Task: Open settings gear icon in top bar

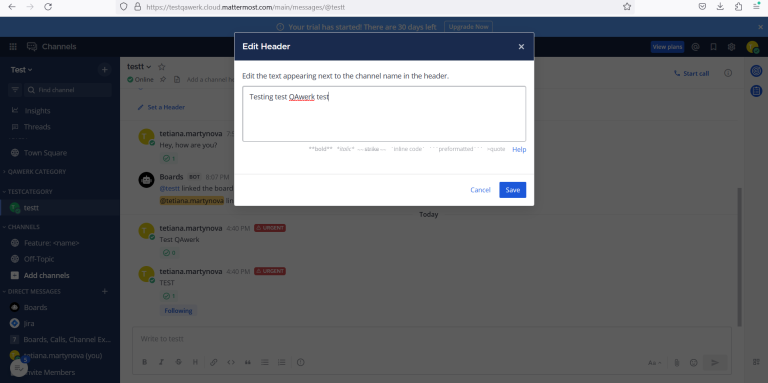Action: pyautogui.click(x=731, y=47)
